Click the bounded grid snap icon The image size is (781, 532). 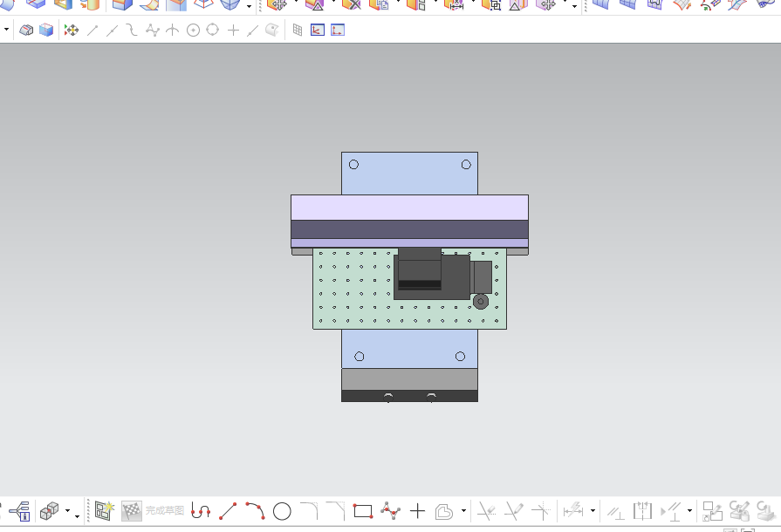pos(298,30)
